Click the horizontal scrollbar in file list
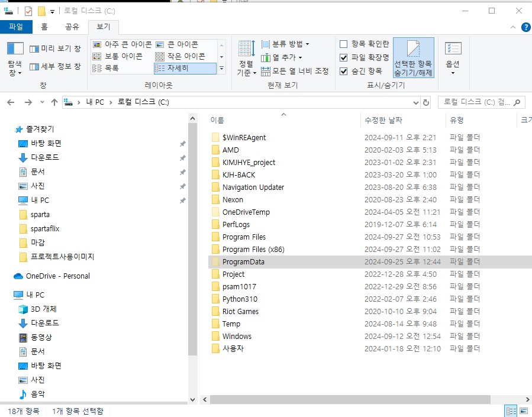Viewport: 532px width, 417px height. pyautogui.click(x=350, y=399)
